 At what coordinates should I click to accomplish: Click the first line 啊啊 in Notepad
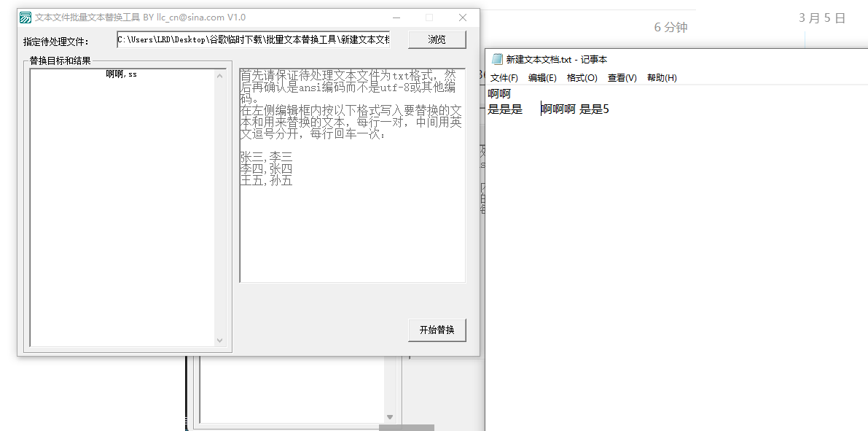pos(499,94)
